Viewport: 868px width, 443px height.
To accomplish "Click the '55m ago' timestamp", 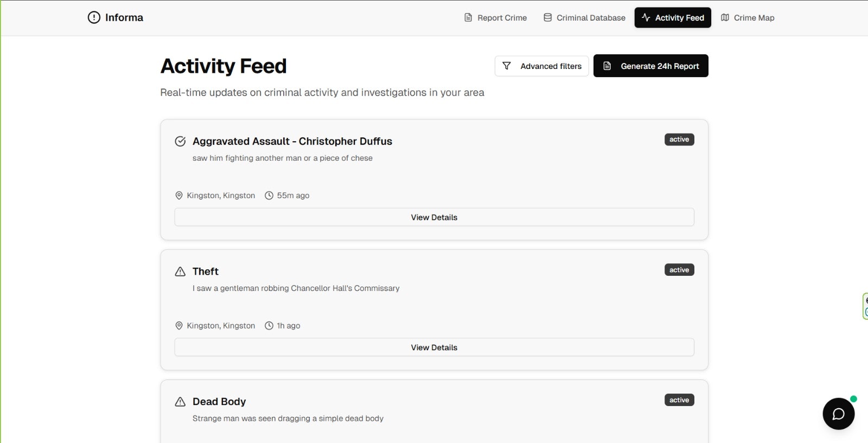I will (293, 195).
